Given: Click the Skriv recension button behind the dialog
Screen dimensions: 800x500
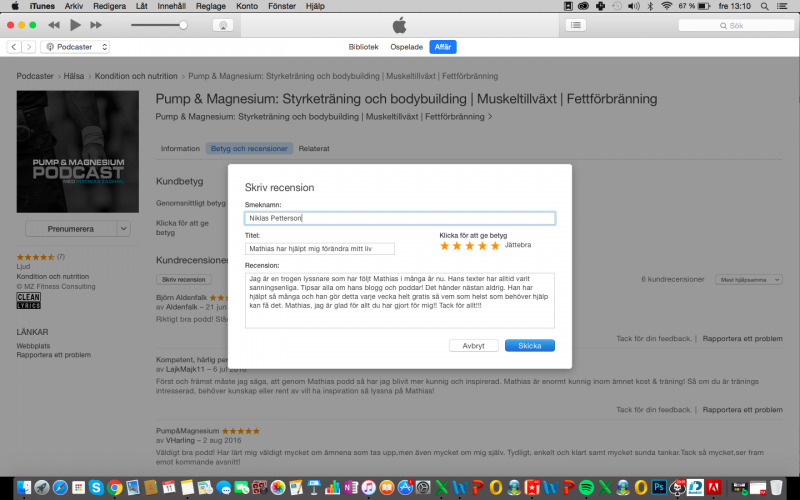Looking at the screenshot, I should 184,280.
